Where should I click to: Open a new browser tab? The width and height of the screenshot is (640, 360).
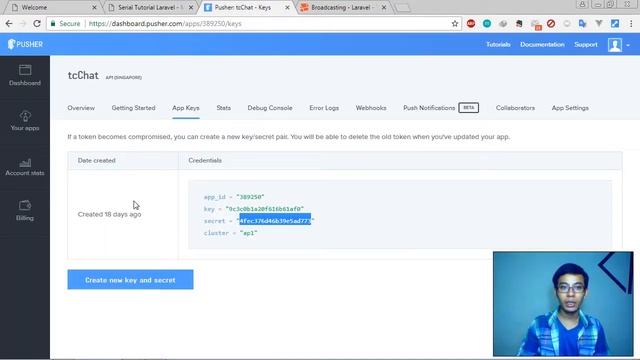click(x=402, y=8)
